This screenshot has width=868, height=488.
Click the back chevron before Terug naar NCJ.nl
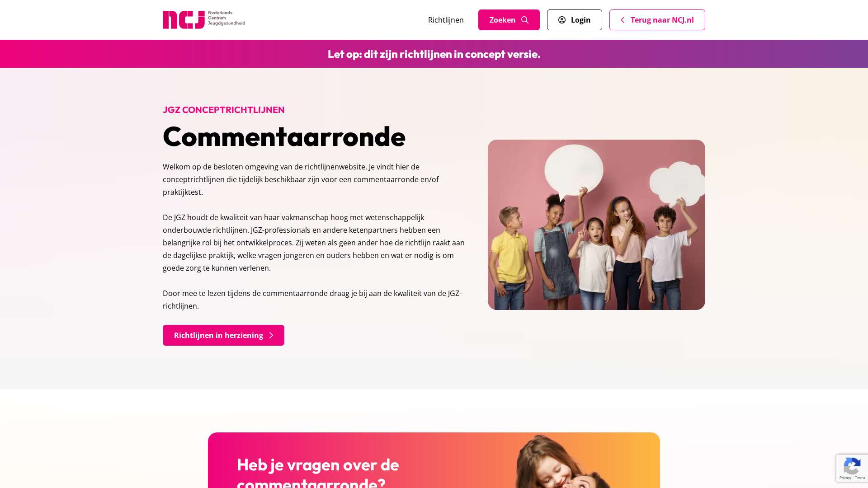[x=623, y=20]
